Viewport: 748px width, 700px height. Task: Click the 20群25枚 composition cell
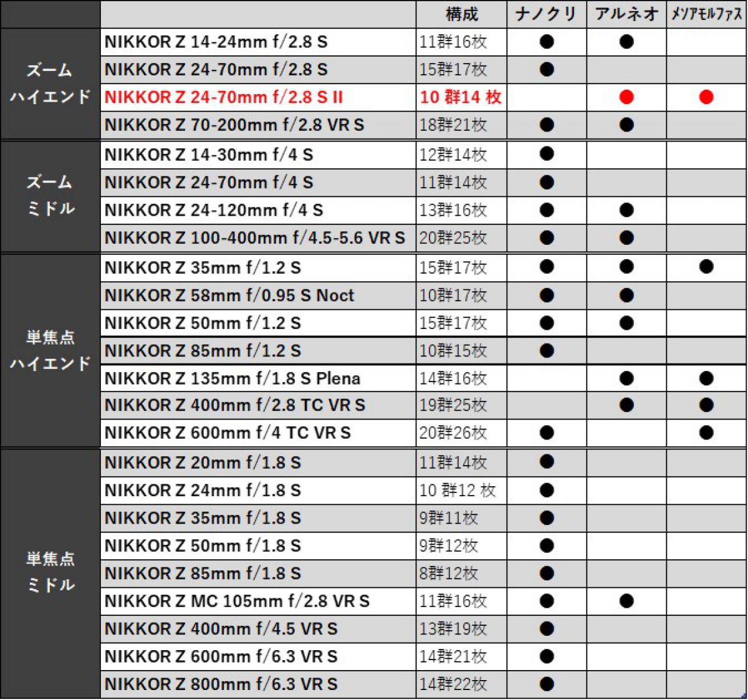pyautogui.click(x=461, y=237)
